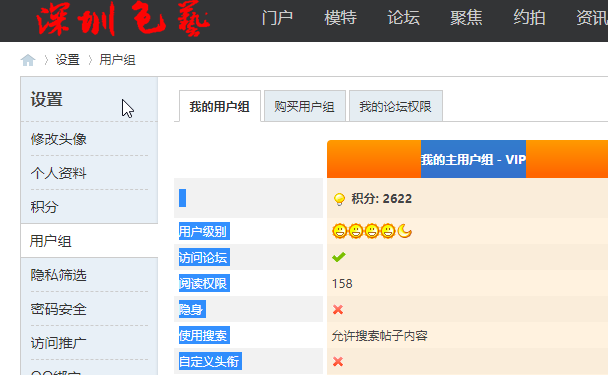Open the 约拍 nav item
This screenshot has width=608, height=375.
tap(529, 18)
